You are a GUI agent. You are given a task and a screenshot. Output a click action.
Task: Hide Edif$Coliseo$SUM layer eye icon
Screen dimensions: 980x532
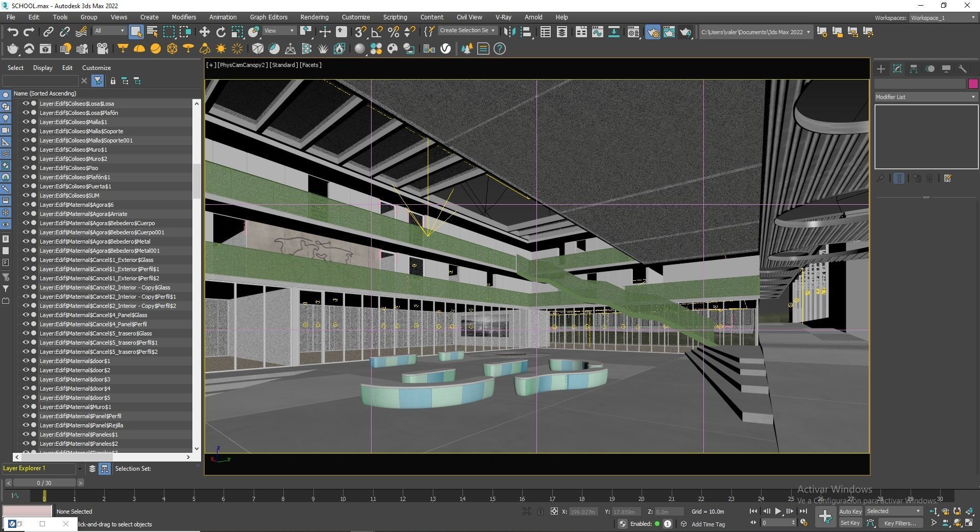[26, 196]
